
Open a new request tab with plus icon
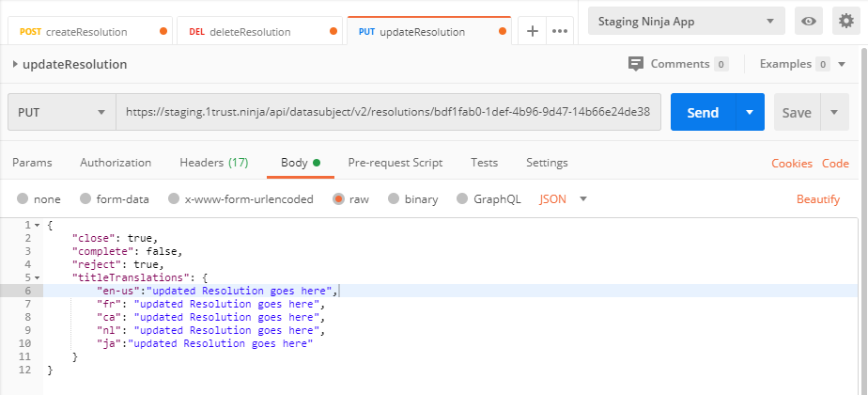pyautogui.click(x=532, y=31)
